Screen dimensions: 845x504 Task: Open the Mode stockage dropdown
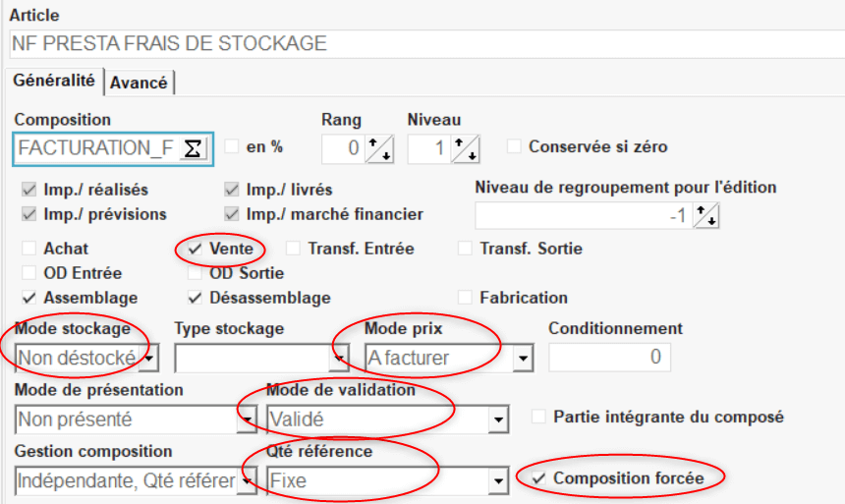click(x=149, y=359)
